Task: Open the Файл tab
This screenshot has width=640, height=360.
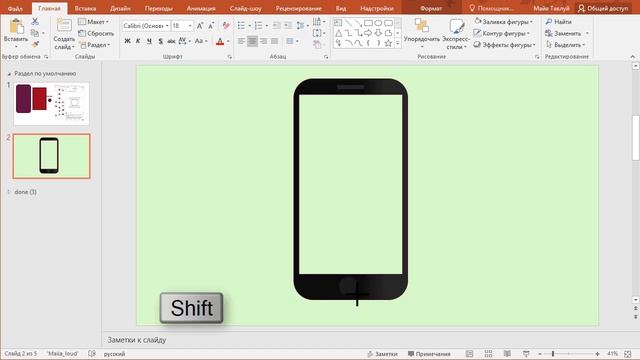Action: point(15,8)
